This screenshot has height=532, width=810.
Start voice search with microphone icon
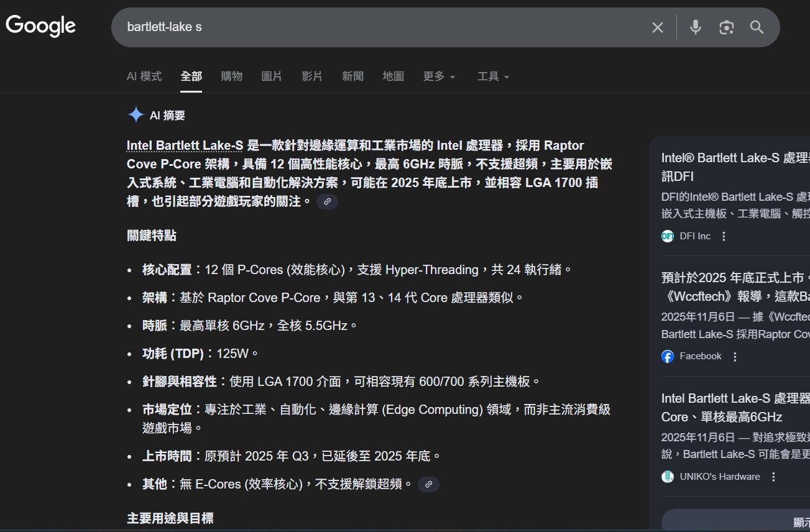click(x=696, y=27)
